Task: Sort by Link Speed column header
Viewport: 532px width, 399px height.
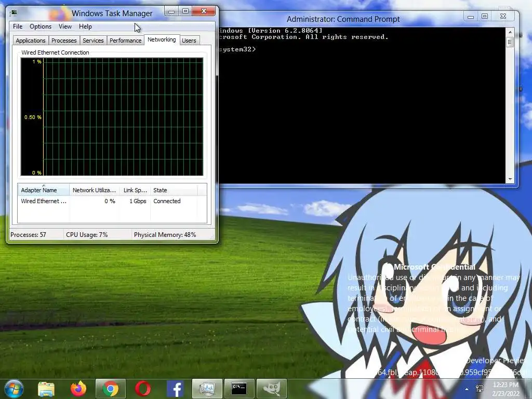Action: tap(135, 190)
